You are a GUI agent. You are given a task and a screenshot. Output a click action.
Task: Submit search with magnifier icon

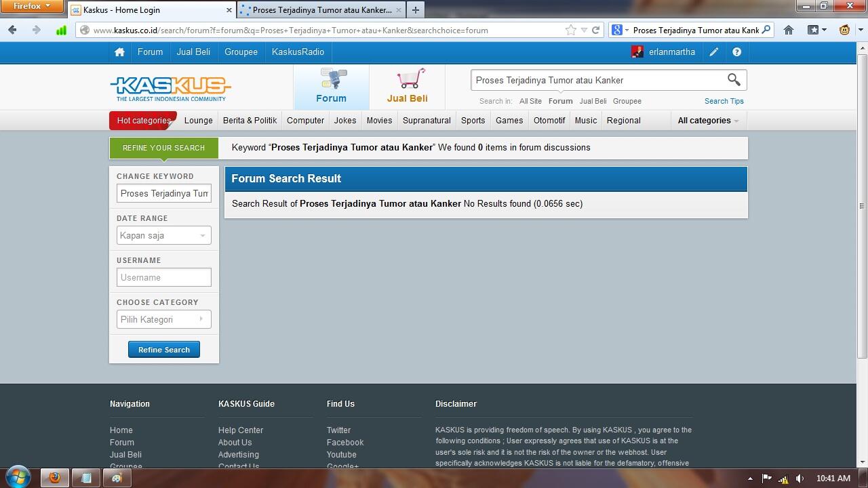coord(734,80)
